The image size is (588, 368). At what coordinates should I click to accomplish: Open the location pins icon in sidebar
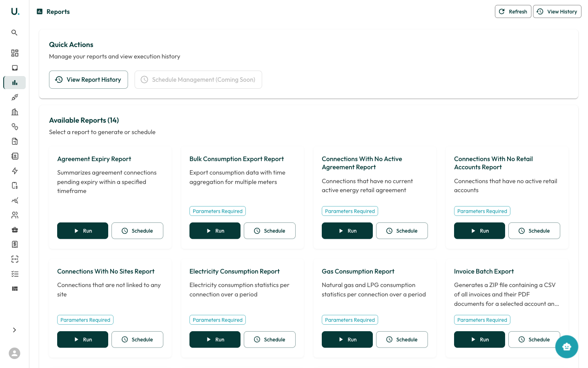click(x=15, y=127)
